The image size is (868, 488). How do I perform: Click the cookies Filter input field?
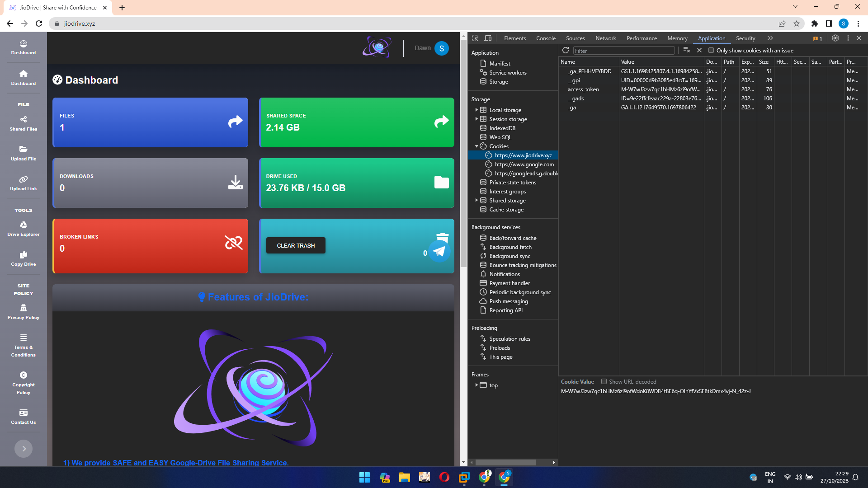[x=623, y=51]
